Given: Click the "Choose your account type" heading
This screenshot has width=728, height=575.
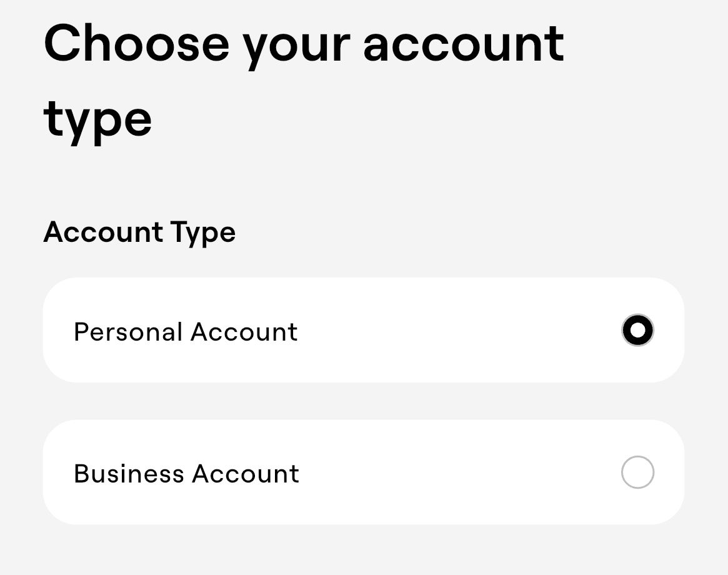Looking at the screenshot, I should (304, 80).
